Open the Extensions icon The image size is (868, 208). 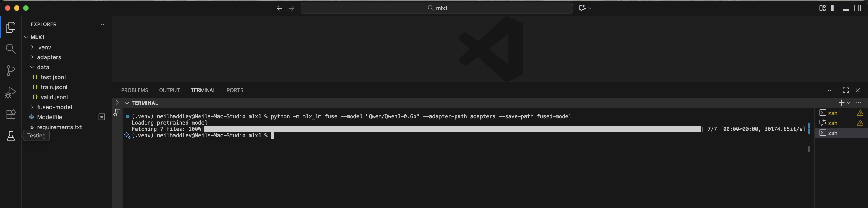(x=10, y=114)
